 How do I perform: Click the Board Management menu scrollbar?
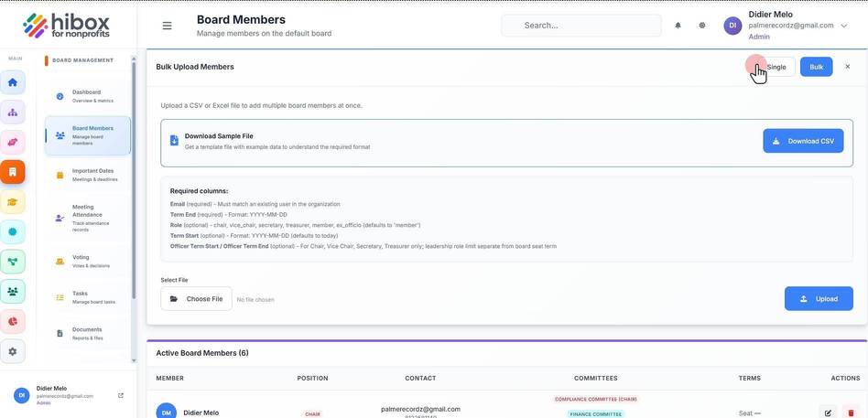[134, 179]
